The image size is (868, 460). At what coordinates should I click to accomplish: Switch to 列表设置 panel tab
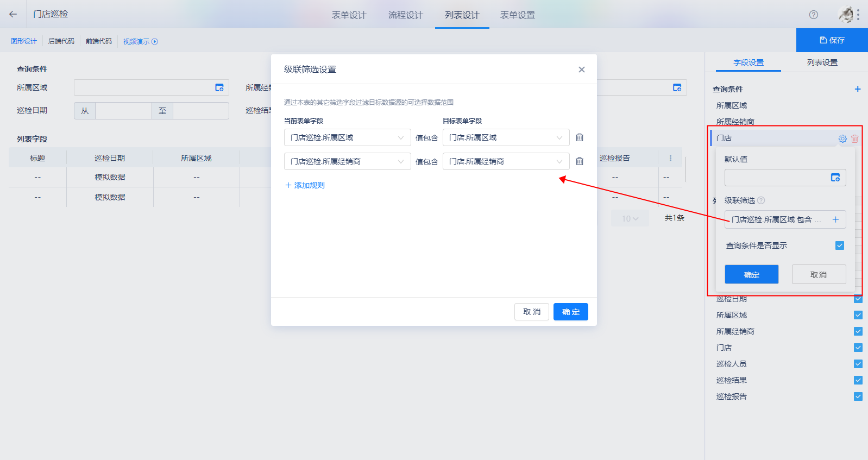[x=822, y=62]
